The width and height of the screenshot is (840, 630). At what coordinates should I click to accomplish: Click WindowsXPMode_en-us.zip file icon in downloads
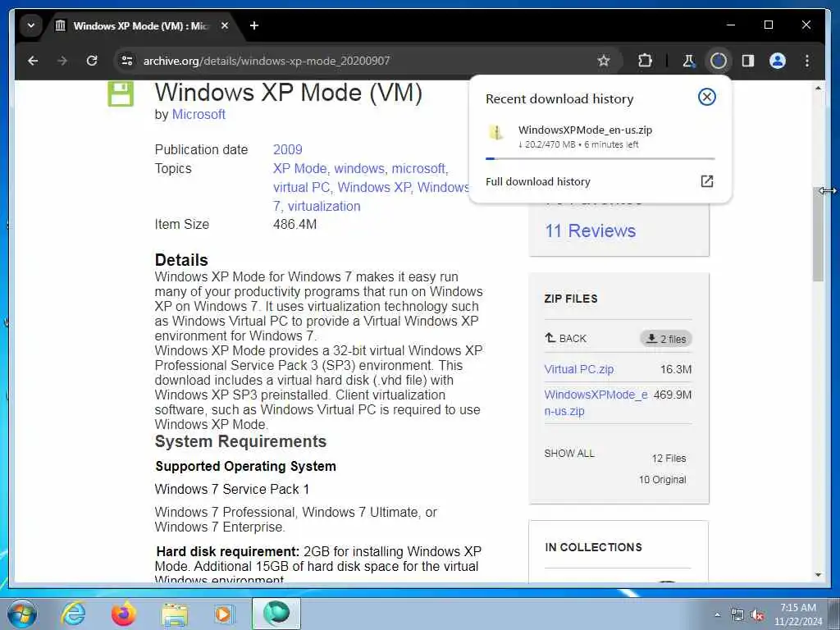pyautogui.click(x=496, y=132)
